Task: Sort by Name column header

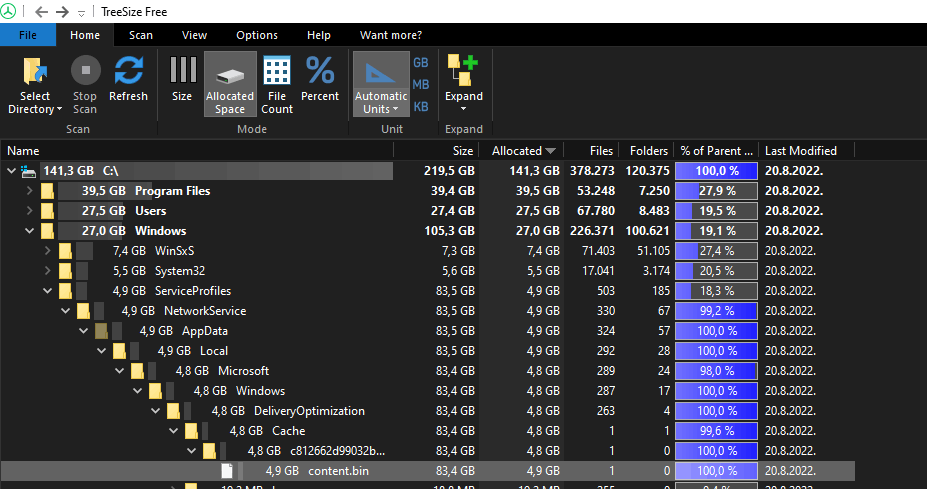Action: [197, 151]
